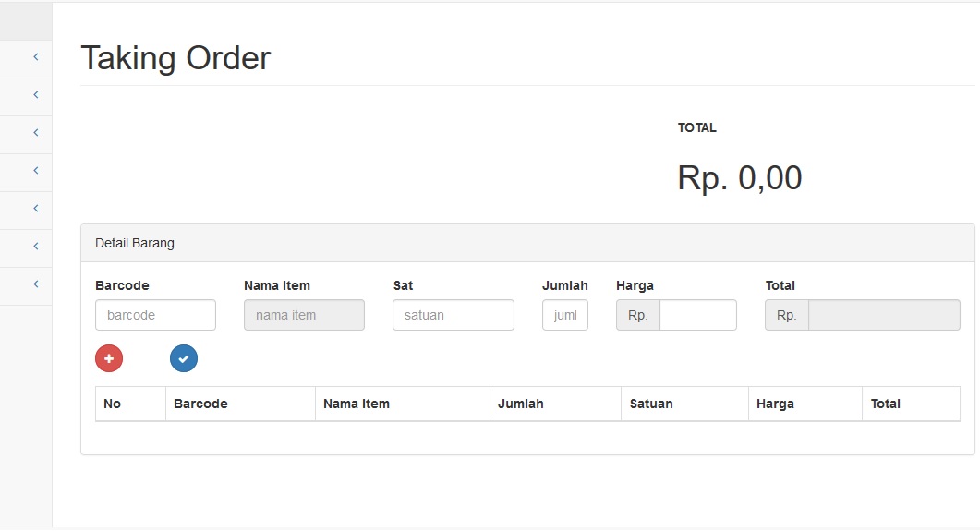Expand the last sidebar menu chevron
The image size is (980, 531).
35,284
